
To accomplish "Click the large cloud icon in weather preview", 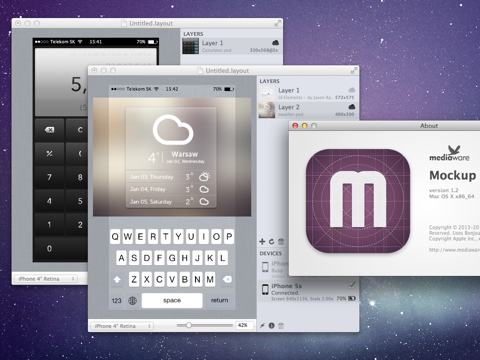I will point(173,130).
